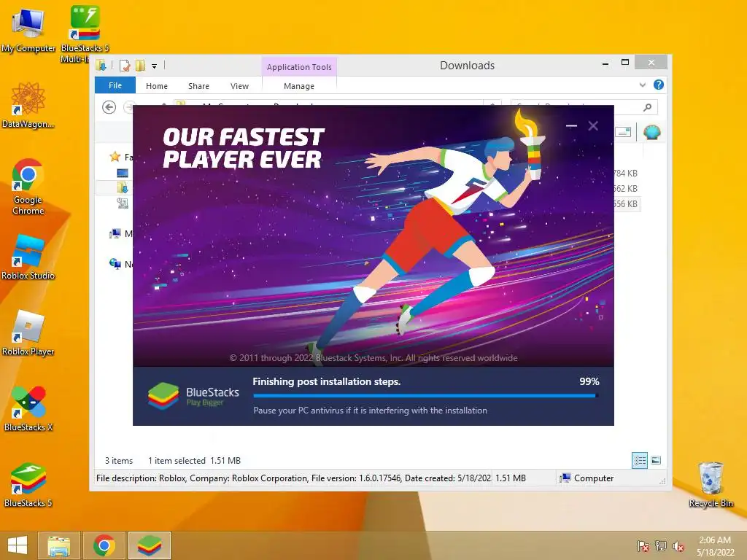The height and width of the screenshot is (560, 747).
Task: Click the search magnifier in Downloads window
Action: coord(647,108)
